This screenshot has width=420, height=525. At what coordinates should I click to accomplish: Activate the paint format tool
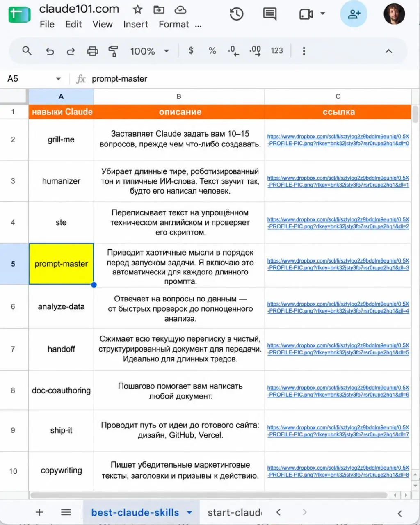(113, 51)
